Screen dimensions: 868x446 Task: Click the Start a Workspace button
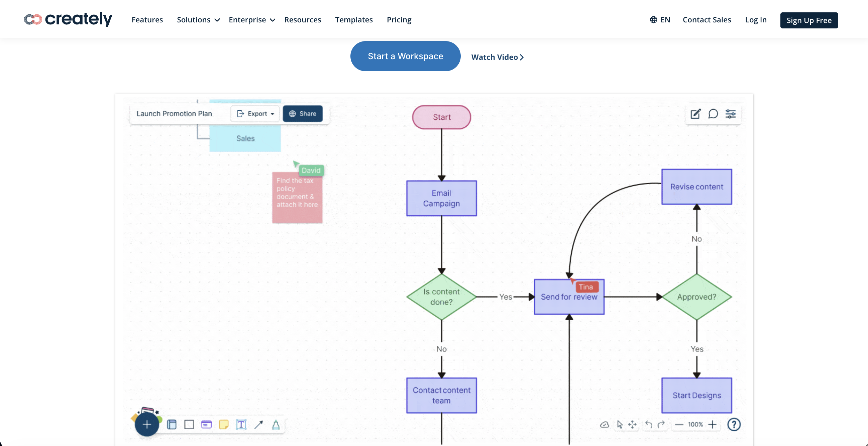click(405, 56)
